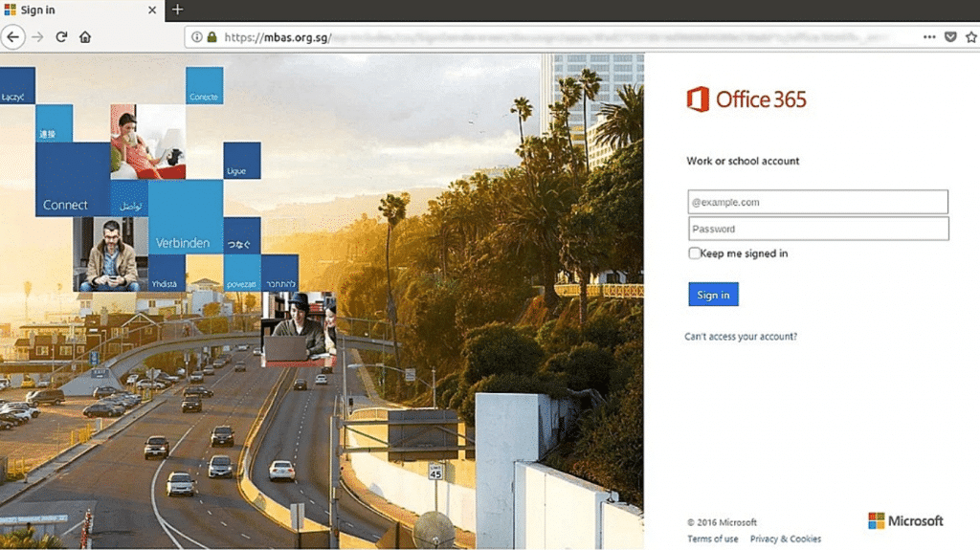This screenshot has width=980, height=550.
Task: Click the blue Sign in button
Action: pos(713,295)
